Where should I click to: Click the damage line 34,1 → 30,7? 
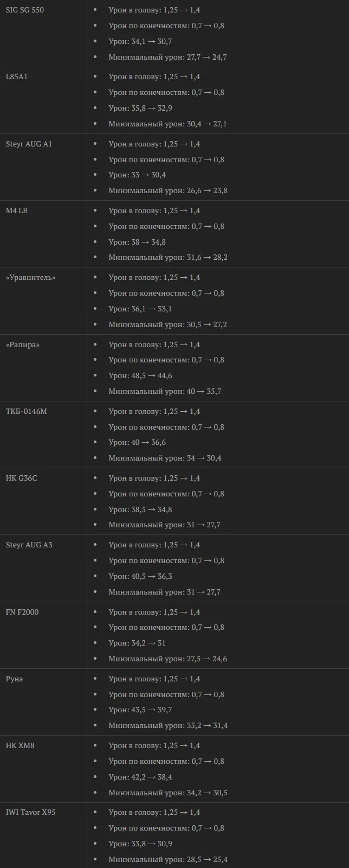tap(140, 41)
